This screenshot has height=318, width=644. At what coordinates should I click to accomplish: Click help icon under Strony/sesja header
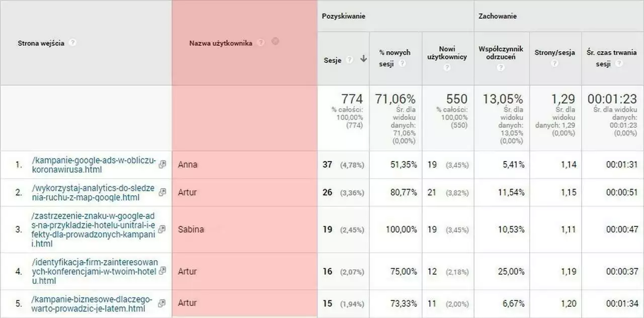click(555, 64)
